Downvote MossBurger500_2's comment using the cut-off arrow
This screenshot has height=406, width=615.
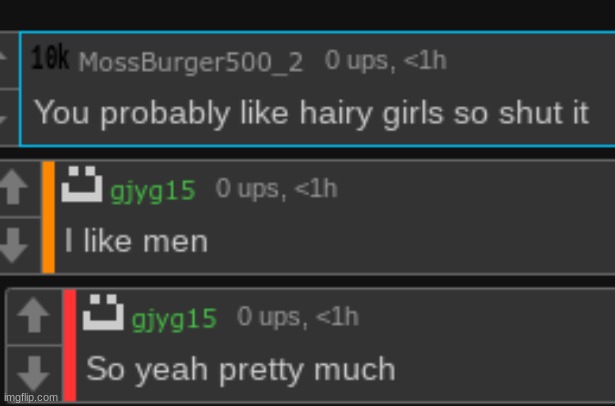(x=4, y=119)
